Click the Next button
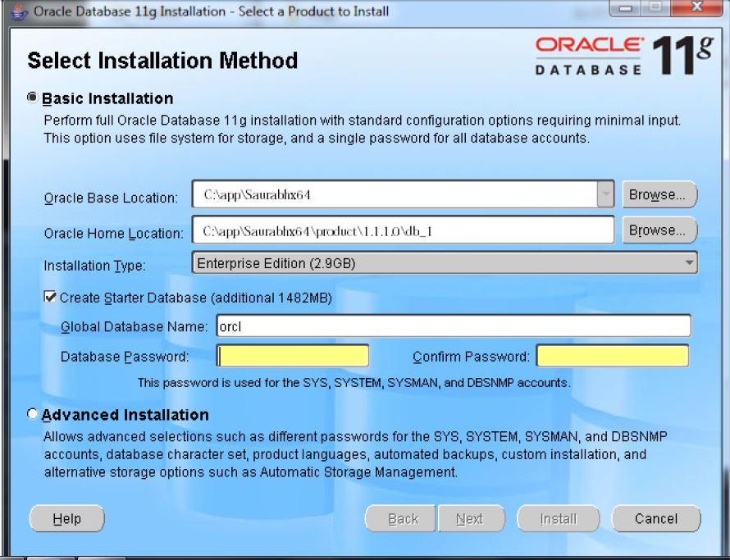This screenshot has width=730, height=560. 471,518
